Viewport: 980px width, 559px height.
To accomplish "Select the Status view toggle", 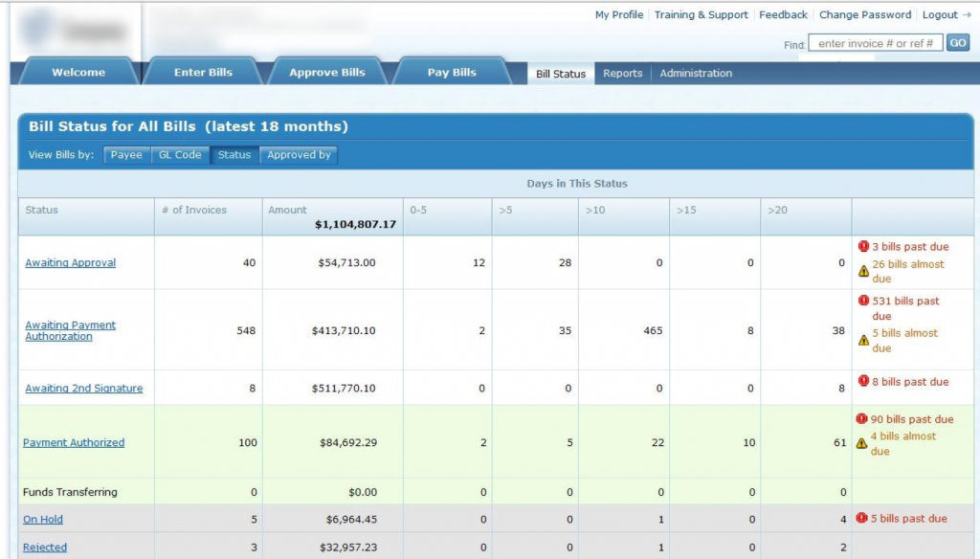I will point(234,154).
